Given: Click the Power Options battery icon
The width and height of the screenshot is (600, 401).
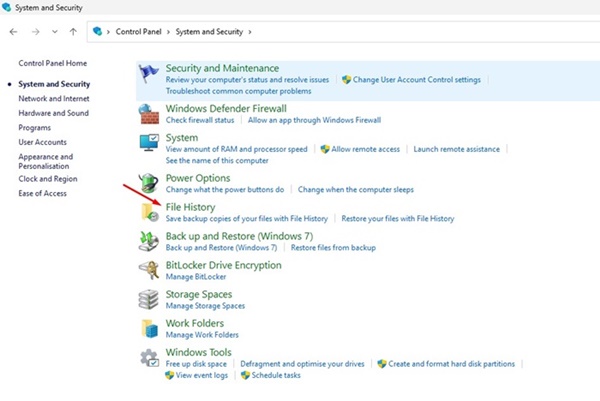Looking at the screenshot, I should tap(149, 182).
